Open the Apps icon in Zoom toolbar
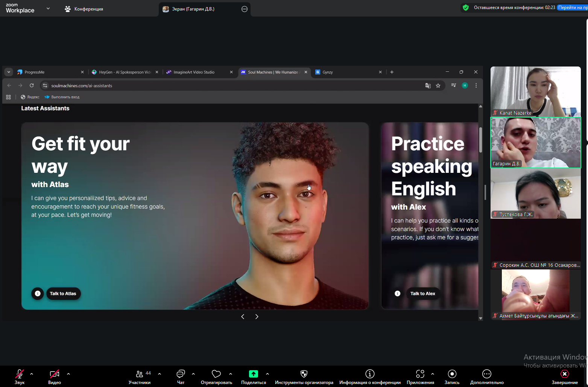 click(420, 374)
